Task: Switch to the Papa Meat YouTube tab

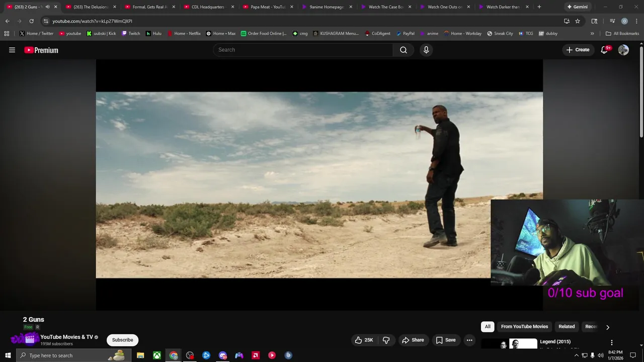Action: 268,7
